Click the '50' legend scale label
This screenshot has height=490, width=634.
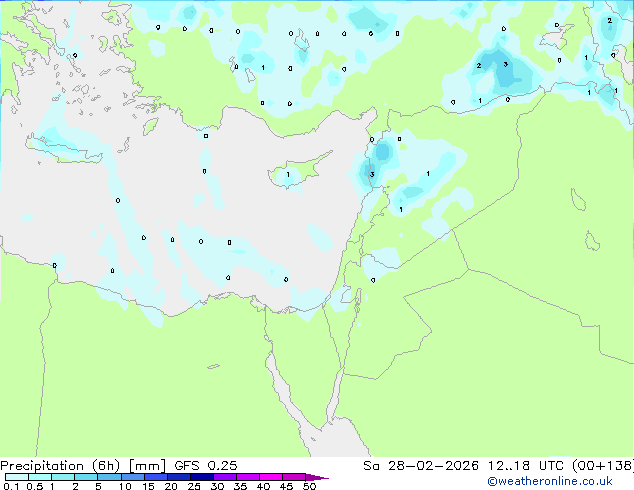point(309,486)
